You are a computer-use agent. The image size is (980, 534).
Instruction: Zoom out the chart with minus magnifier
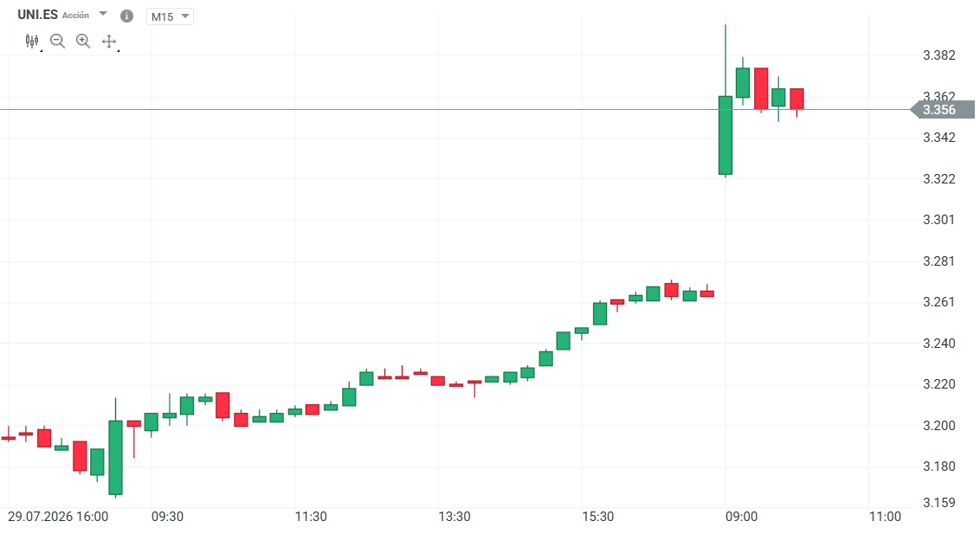pyautogui.click(x=57, y=42)
